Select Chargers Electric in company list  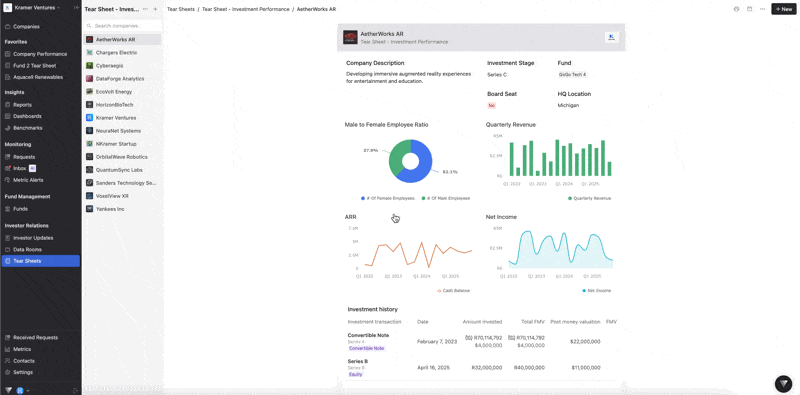tap(122, 53)
